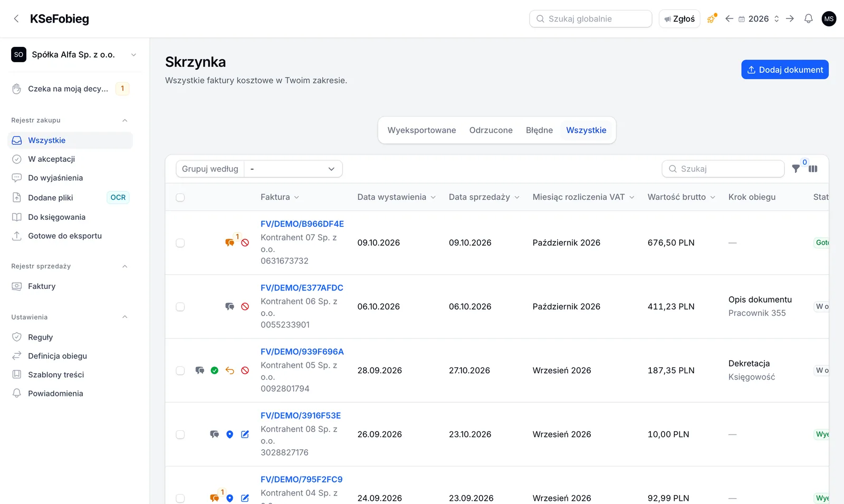This screenshot has width=844, height=504.
Task: Switch to the Błędne tab
Action: [539, 130]
